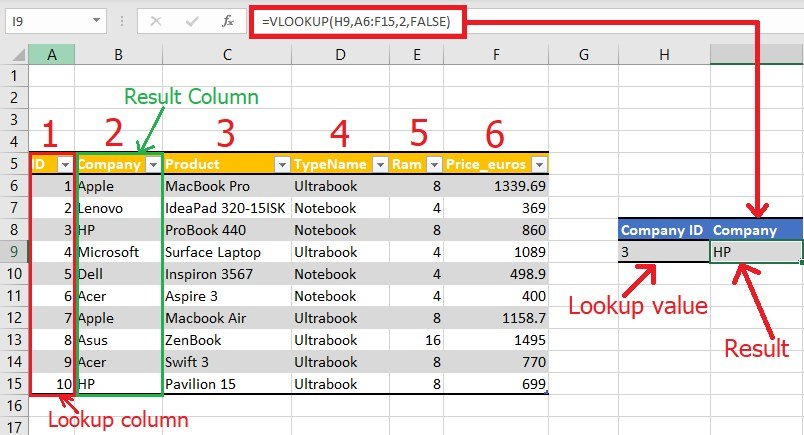This screenshot has width=804, height=435.
Task: Click the price cell '1158.7'
Action: click(496, 318)
